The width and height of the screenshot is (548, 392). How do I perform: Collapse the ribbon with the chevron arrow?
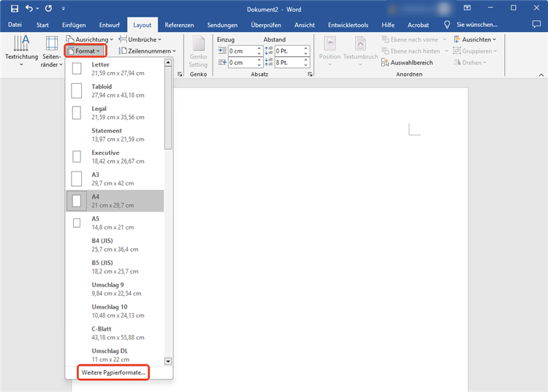pyautogui.click(x=541, y=74)
